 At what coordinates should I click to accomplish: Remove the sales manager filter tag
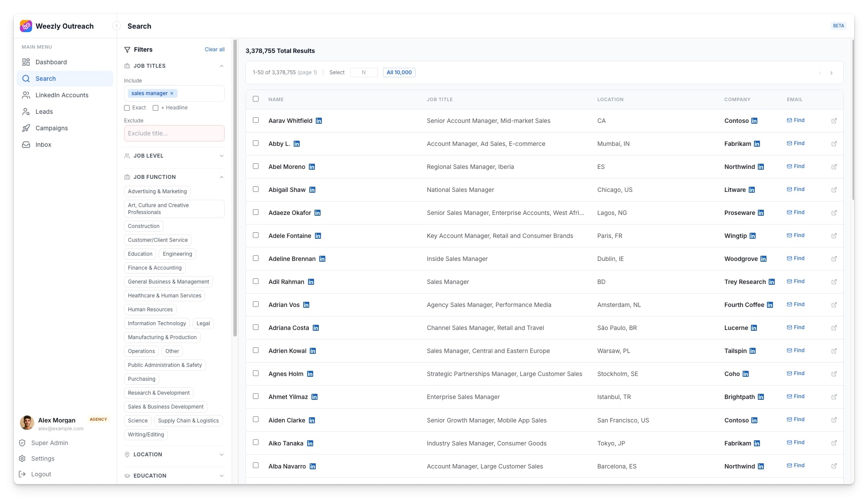172,93
